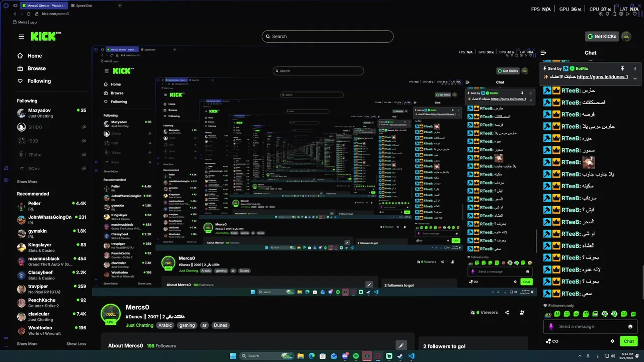Click the pin icon on the BotRix pinned message

pos(622,68)
